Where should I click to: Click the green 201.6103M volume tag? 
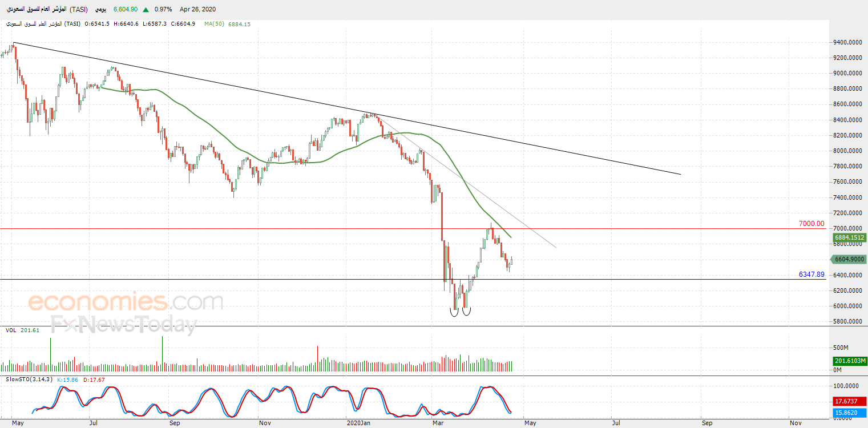850,361
